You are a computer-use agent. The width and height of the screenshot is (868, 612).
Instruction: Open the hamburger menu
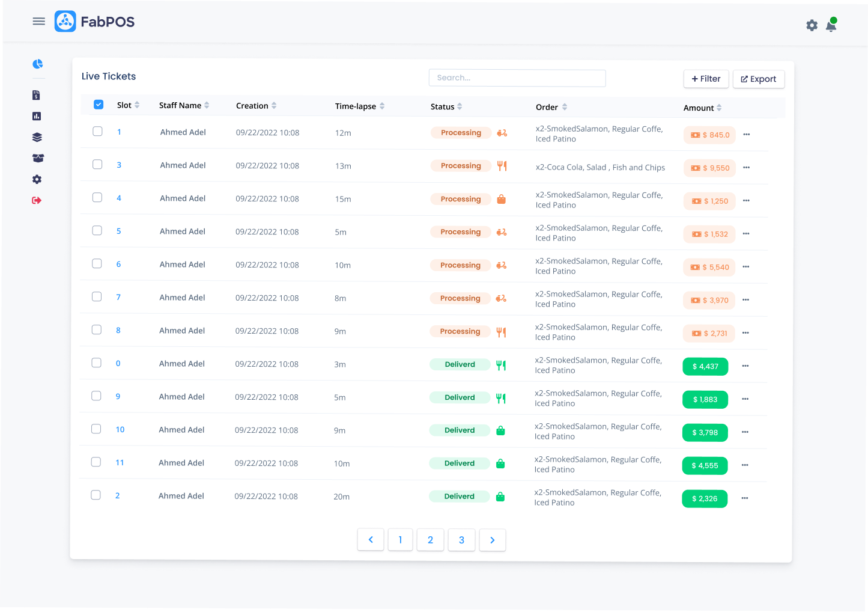coord(39,21)
